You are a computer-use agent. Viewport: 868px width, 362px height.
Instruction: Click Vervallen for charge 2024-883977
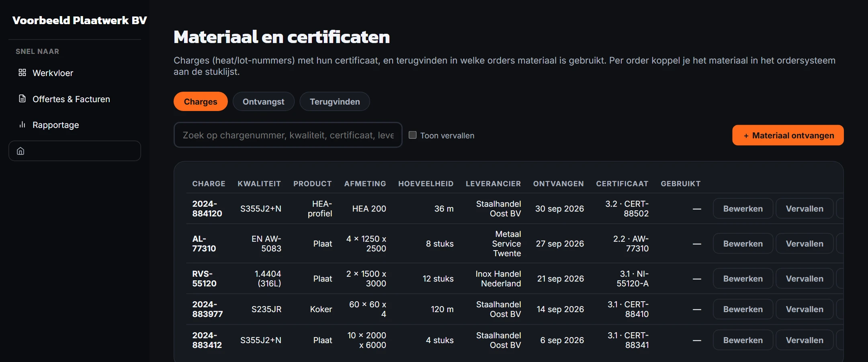[x=804, y=309]
